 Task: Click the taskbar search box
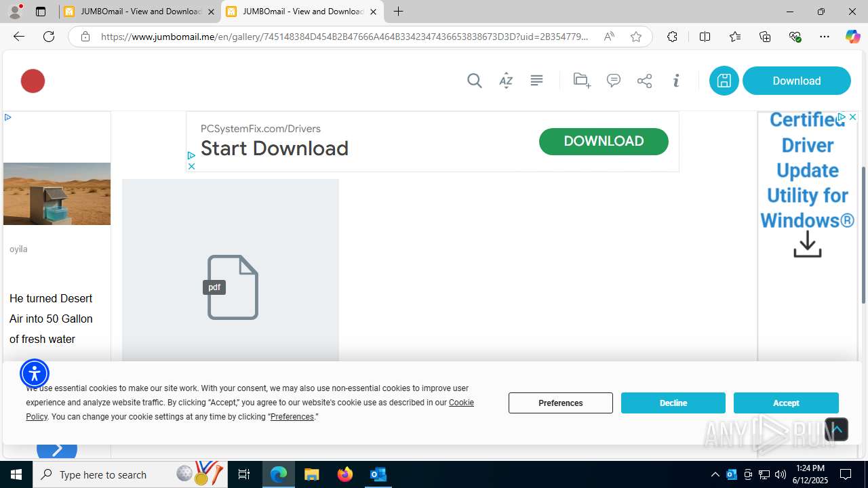coord(129,474)
